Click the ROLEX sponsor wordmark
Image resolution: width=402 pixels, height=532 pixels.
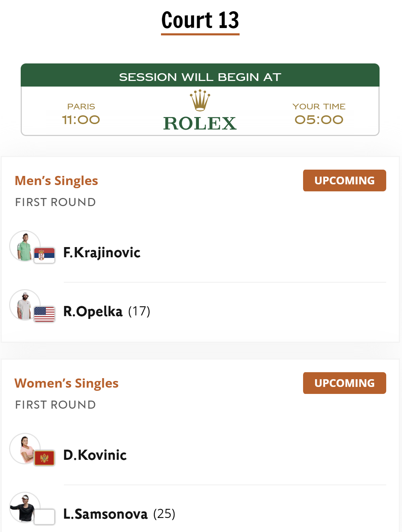coord(200,123)
